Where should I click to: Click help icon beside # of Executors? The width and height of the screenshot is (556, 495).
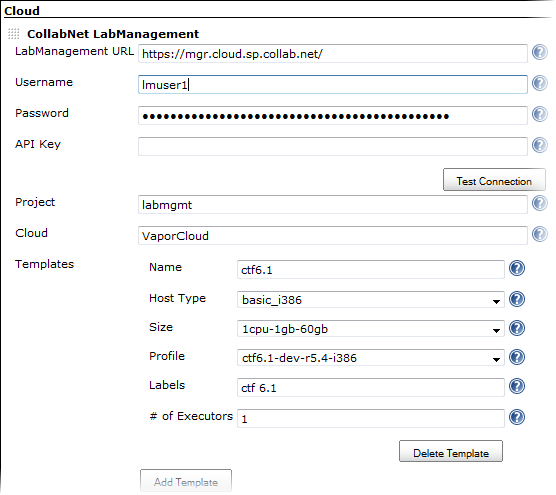coord(517,417)
